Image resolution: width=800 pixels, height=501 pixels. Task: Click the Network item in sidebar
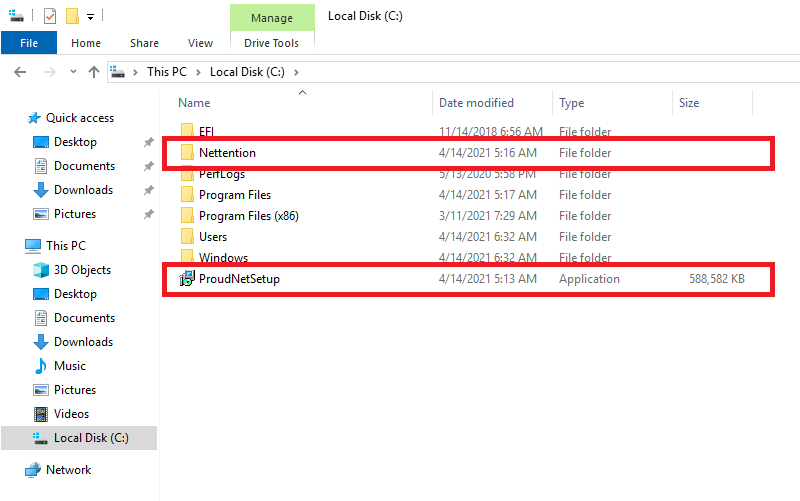tap(68, 470)
